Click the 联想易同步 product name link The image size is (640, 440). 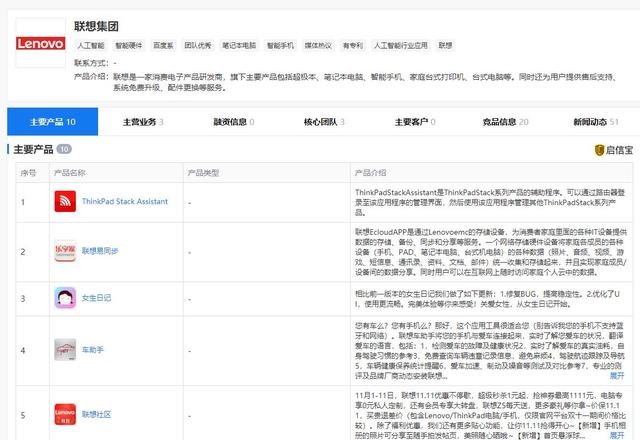pos(99,250)
